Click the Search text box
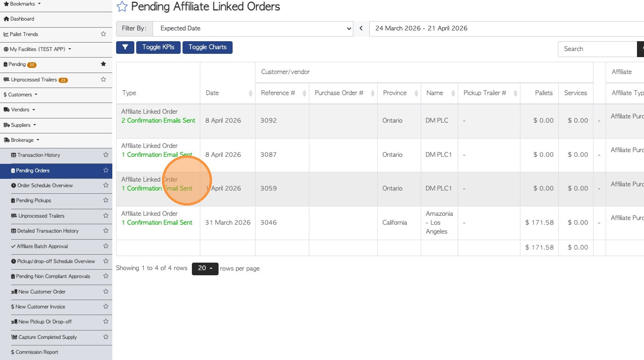 (597, 49)
